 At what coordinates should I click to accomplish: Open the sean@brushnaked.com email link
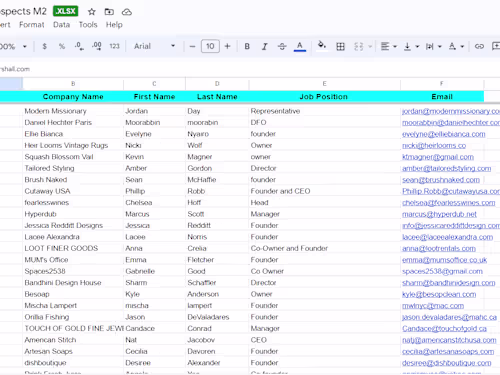441,180
